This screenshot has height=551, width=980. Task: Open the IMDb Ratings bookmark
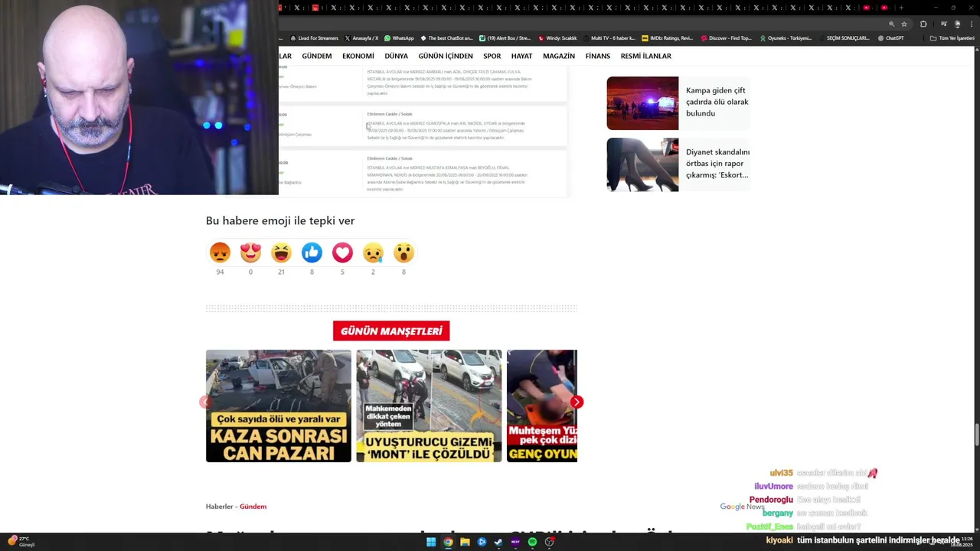668,38
